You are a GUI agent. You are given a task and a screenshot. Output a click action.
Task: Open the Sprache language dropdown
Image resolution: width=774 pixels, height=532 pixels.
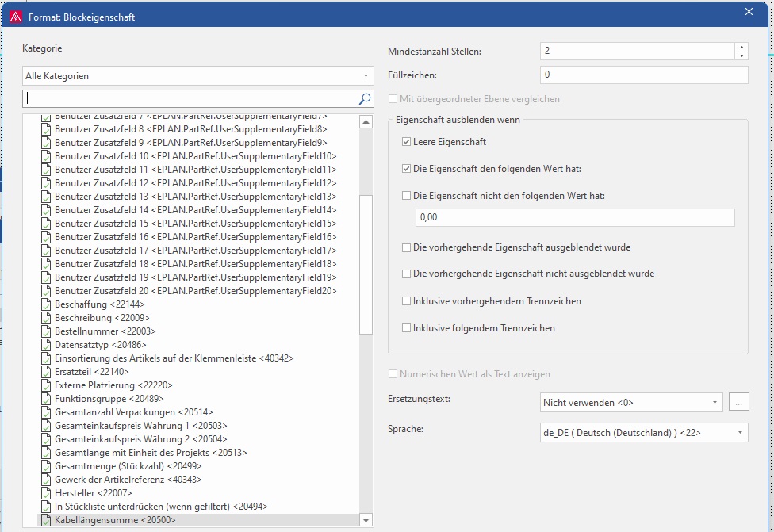[740, 433]
